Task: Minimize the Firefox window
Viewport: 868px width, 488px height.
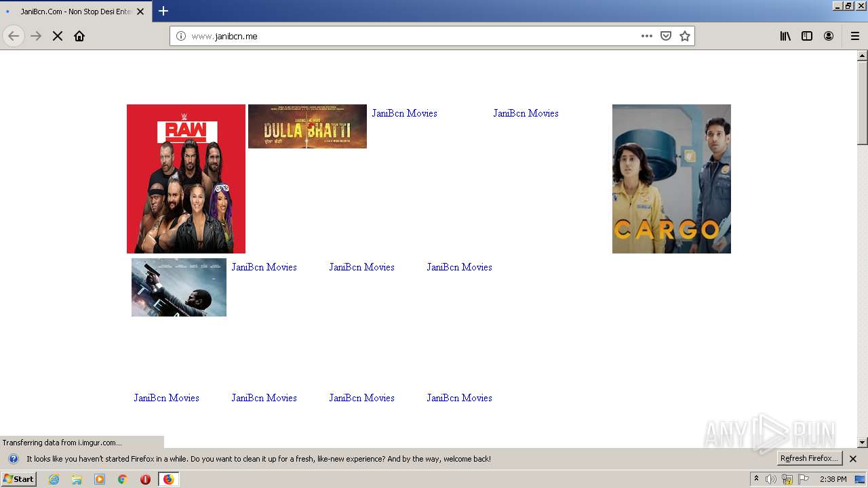Action: (838, 5)
